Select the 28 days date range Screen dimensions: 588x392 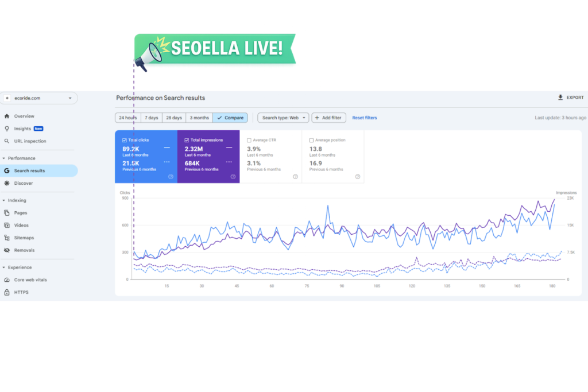(174, 118)
